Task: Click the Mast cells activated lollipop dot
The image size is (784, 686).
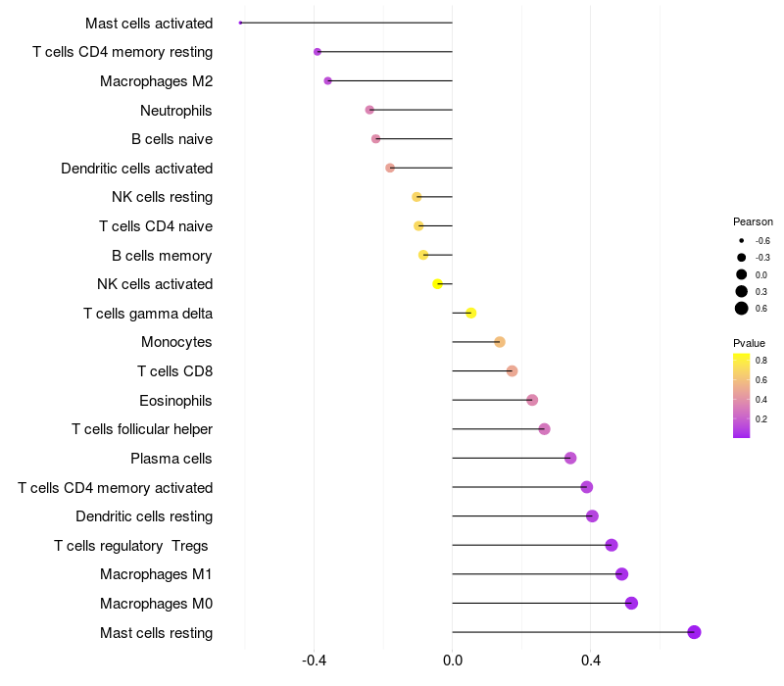Action: point(241,23)
